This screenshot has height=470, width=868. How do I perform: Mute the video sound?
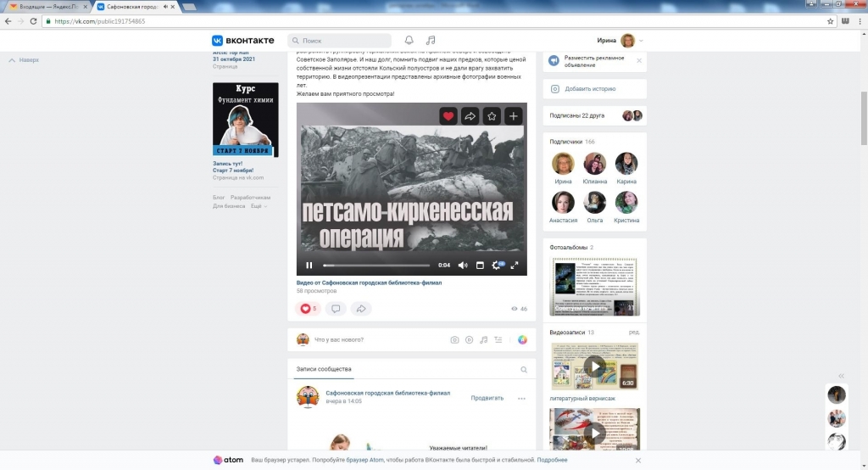pyautogui.click(x=463, y=266)
